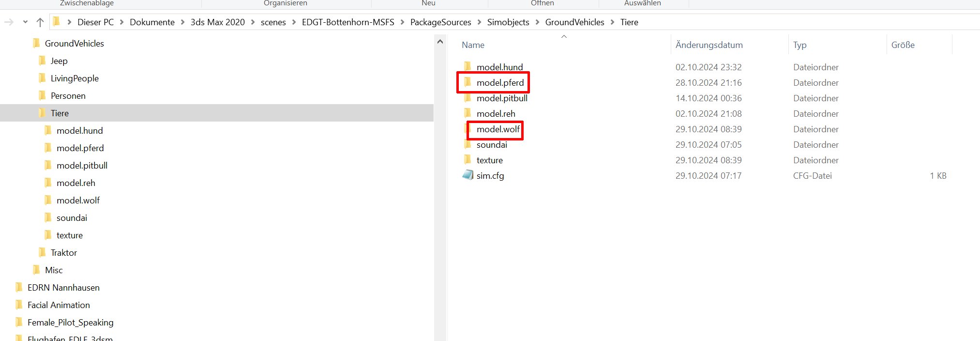Click the model.pitbull folder icon in file list
This screenshot has height=341, width=980.
click(467, 97)
